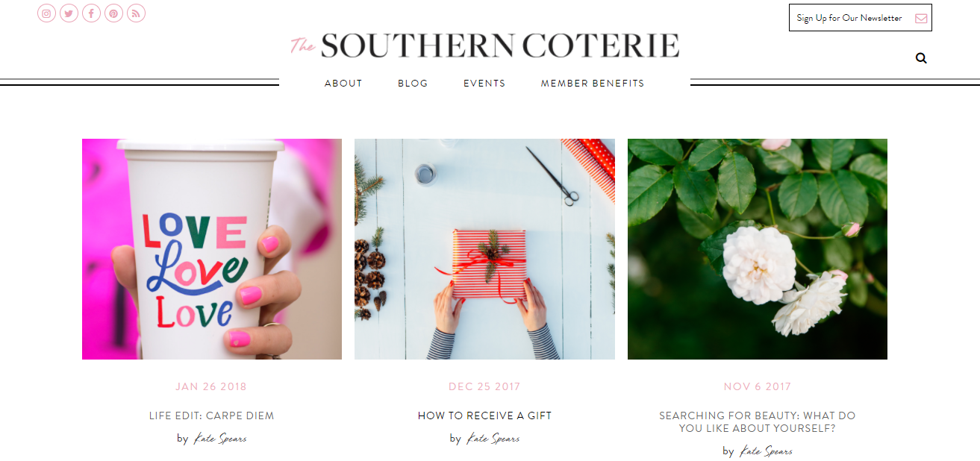The width and height of the screenshot is (980, 461).
Task: Open the Twitter social icon
Action: [69, 13]
